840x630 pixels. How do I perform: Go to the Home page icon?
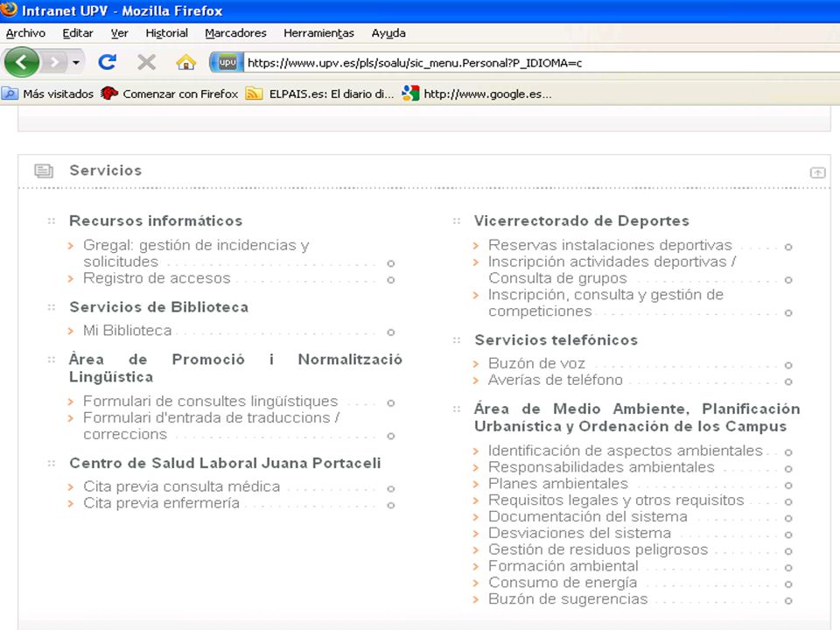point(185,63)
